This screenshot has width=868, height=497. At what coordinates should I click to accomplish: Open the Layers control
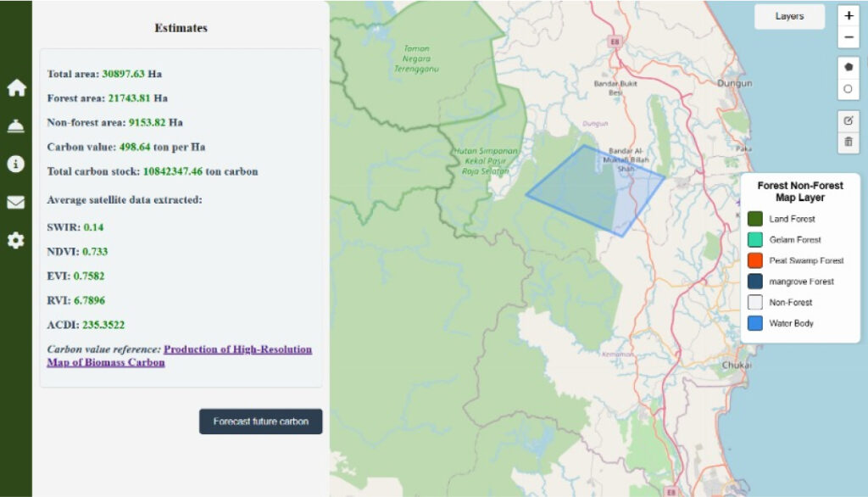[789, 16]
